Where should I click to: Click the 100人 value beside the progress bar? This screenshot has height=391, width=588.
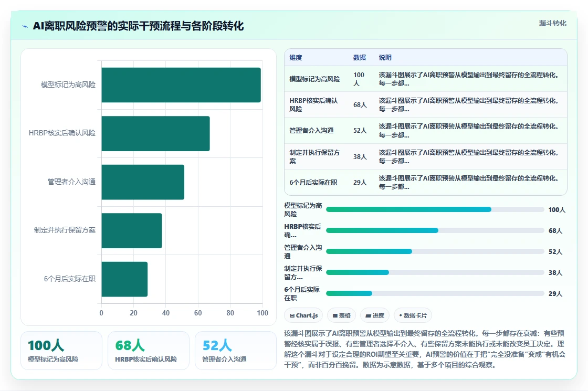[556, 210]
